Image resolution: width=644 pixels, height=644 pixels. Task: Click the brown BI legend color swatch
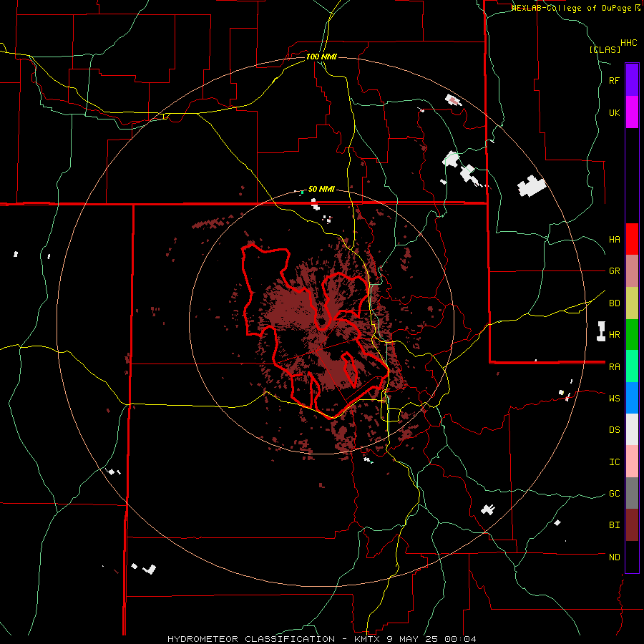point(632,525)
